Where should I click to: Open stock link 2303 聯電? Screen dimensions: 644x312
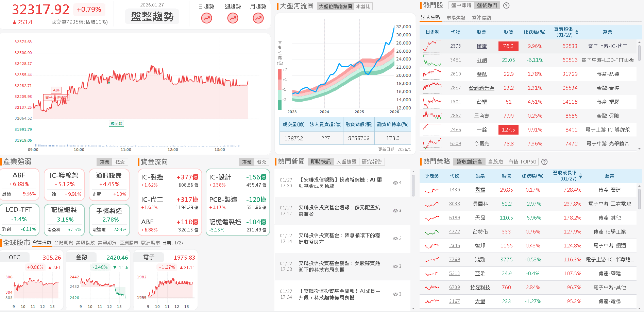[455, 46]
